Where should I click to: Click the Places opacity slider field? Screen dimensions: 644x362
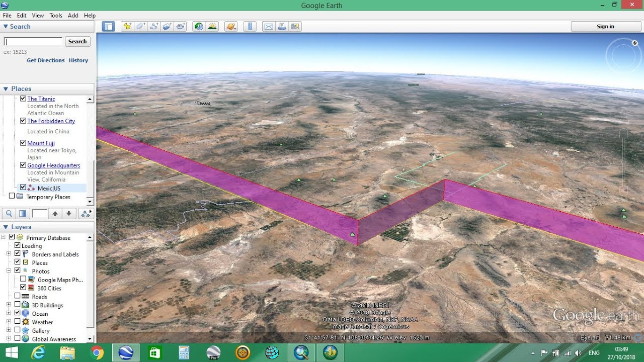coord(39,214)
